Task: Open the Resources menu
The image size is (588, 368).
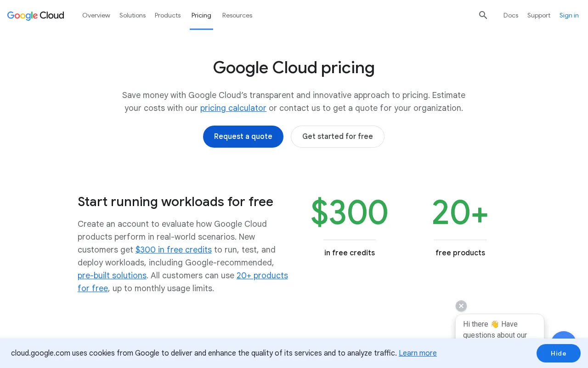Action: click(237, 15)
